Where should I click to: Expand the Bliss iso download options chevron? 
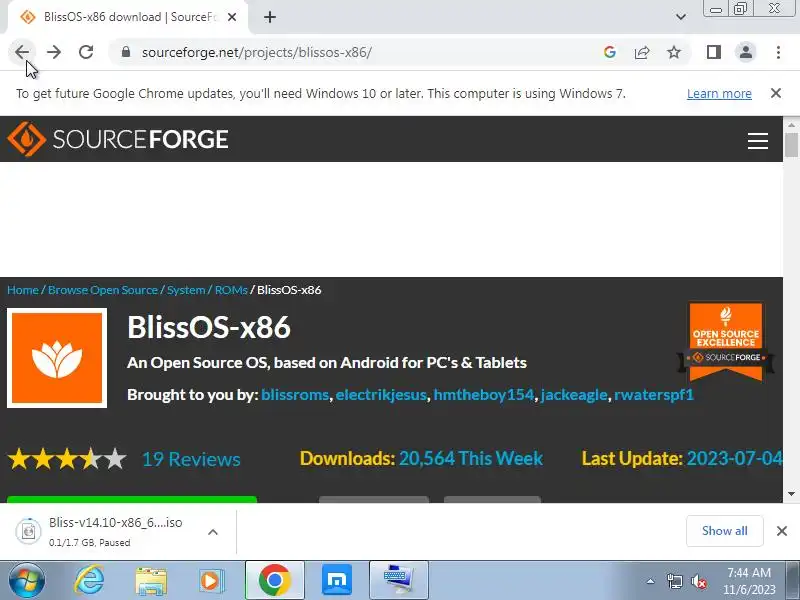[213, 532]
